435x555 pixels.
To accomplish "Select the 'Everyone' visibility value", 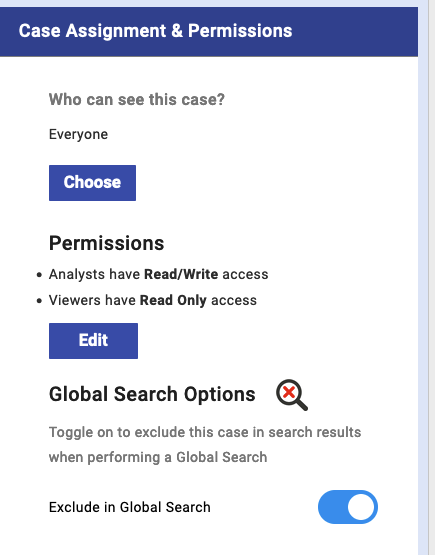I will 78,135.
